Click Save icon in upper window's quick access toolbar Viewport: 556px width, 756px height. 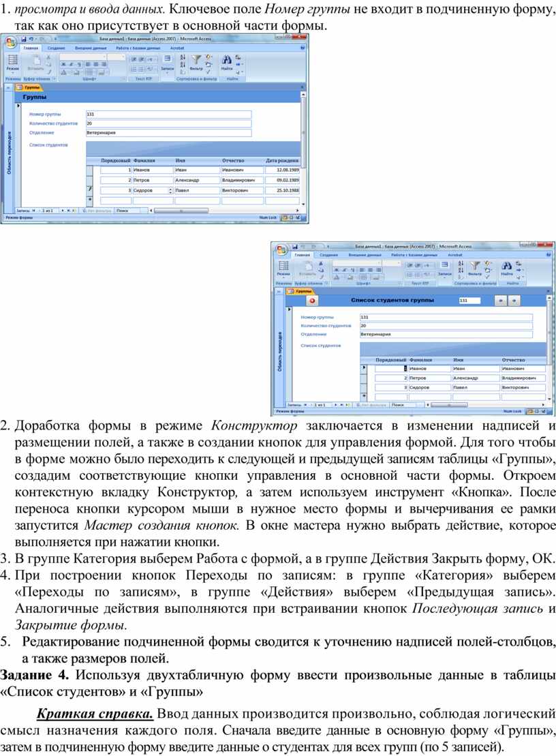(24, 39)
